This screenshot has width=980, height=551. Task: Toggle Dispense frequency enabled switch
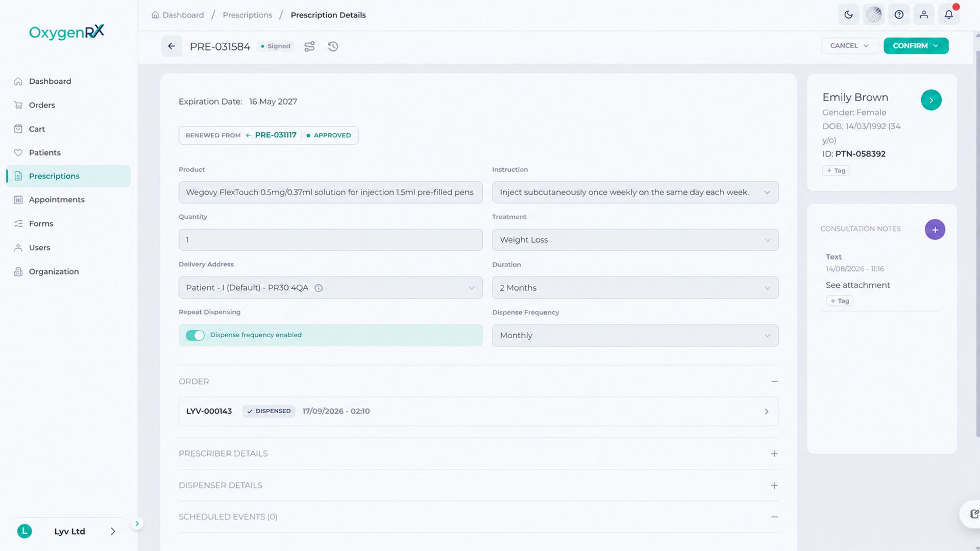[x=195, y=335]
